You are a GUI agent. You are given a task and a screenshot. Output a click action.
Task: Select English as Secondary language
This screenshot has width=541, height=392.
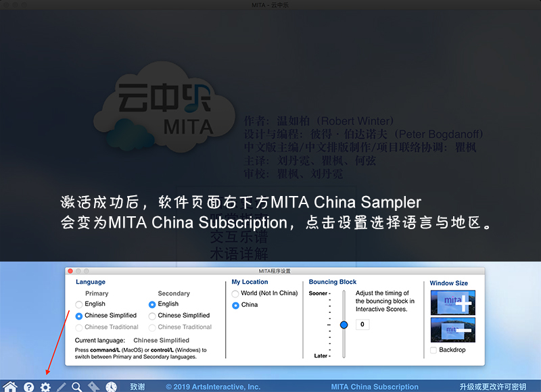[x=152, y=304]
